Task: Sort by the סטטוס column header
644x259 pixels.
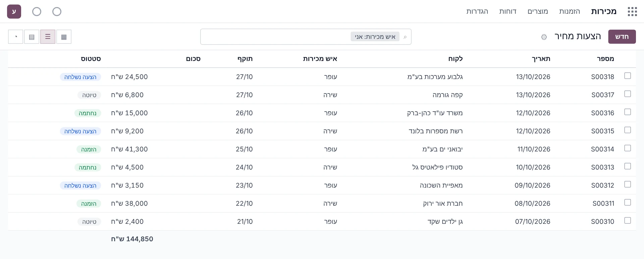Action: pyautogui.click(x=91, y=59)
